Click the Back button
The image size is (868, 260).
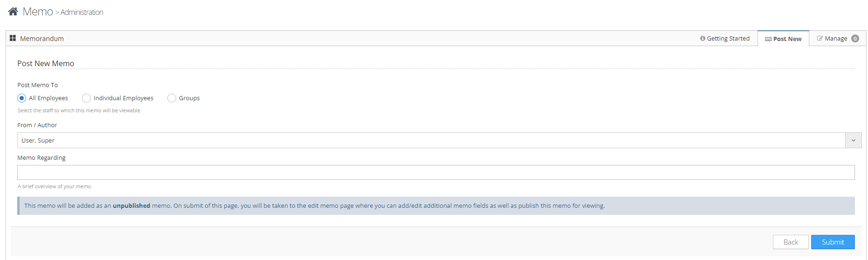(790, 242)
